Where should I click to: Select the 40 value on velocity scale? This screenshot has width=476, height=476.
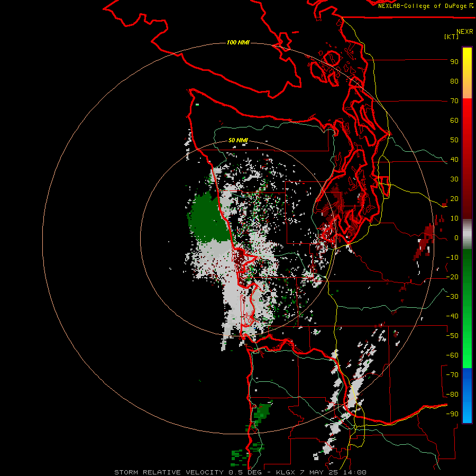tap(454, 160)
